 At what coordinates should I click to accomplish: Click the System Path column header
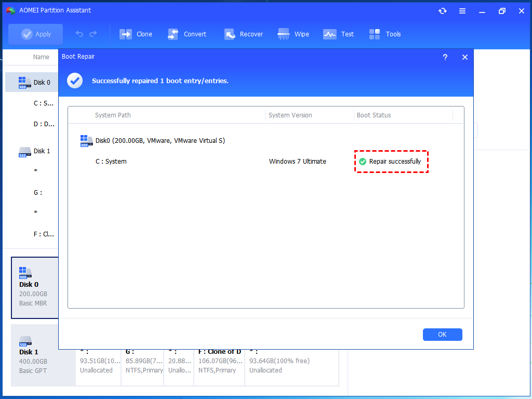(x=113, y=115)
